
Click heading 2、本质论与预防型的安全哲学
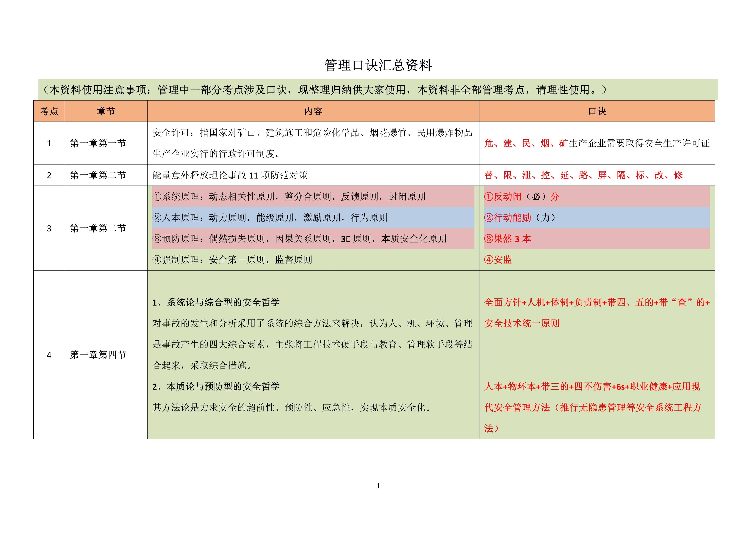coord(216,386)
